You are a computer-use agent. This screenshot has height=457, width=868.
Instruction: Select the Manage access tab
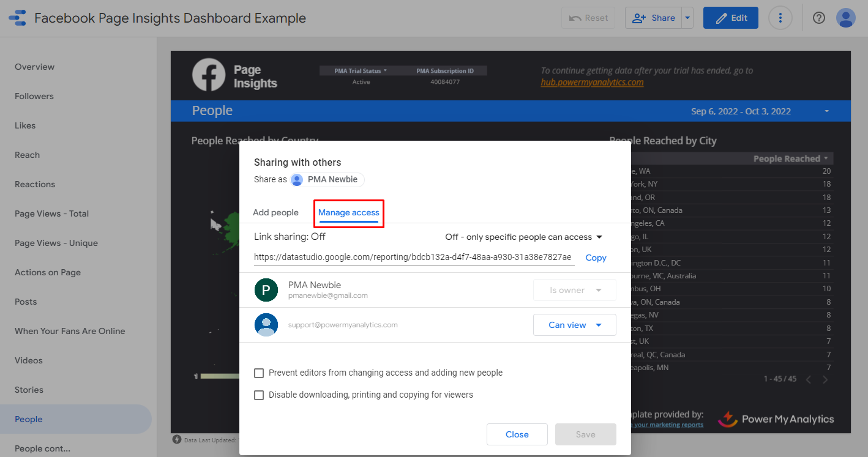[348, 212]
